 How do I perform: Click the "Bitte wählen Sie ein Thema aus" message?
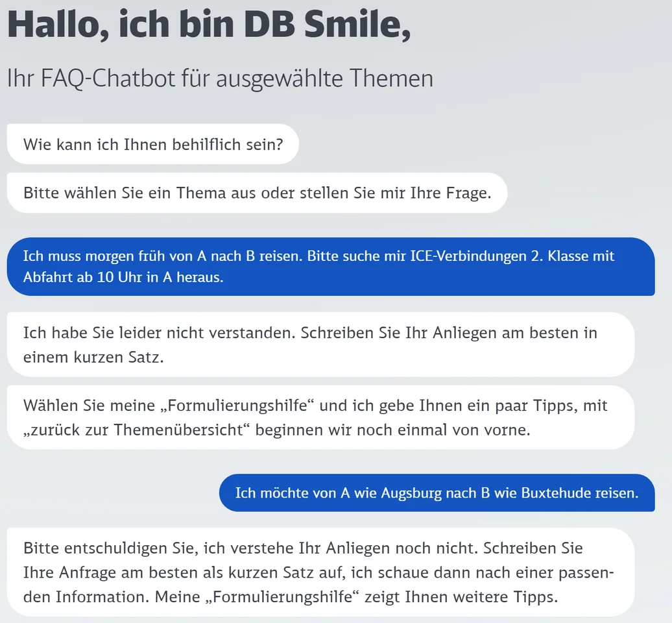click(x=257, y=193)
